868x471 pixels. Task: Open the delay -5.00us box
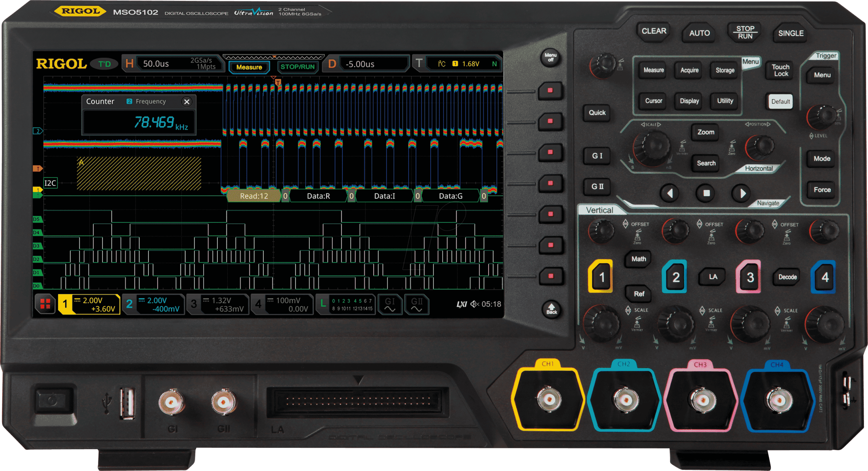point(375,64)
